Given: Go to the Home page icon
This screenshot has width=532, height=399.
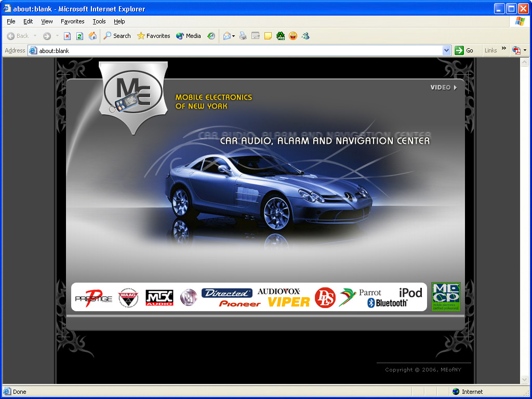Looking at the screenshot, I should (92, 36).
